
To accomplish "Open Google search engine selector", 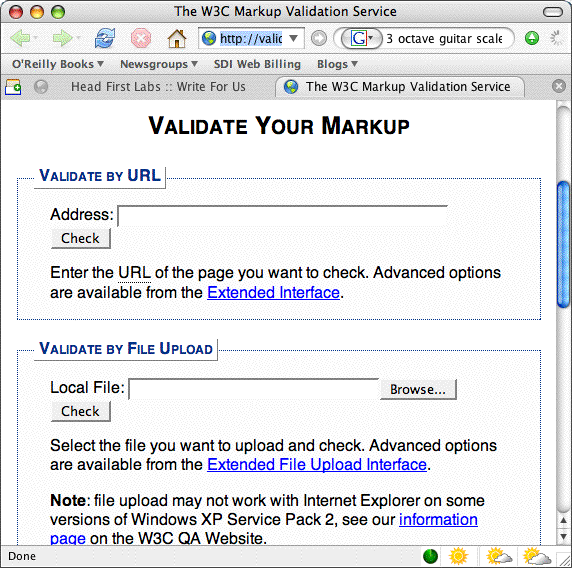I will [x=362, y=38].
